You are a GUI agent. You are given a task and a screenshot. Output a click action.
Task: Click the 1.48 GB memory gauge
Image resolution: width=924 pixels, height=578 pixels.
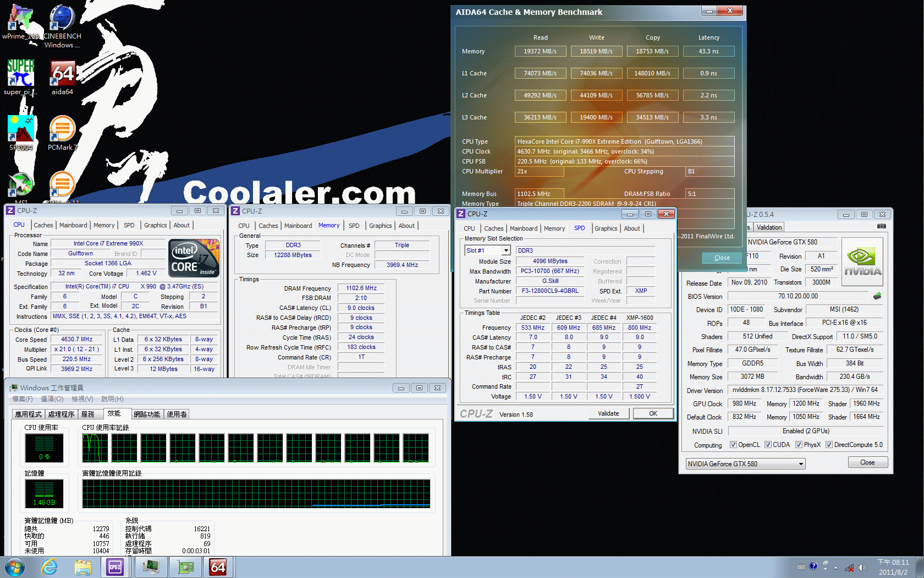click(44, 494)
